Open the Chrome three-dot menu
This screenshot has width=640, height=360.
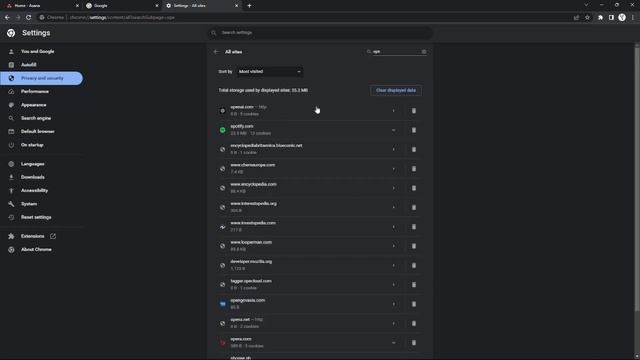click(x=633, y=18)
